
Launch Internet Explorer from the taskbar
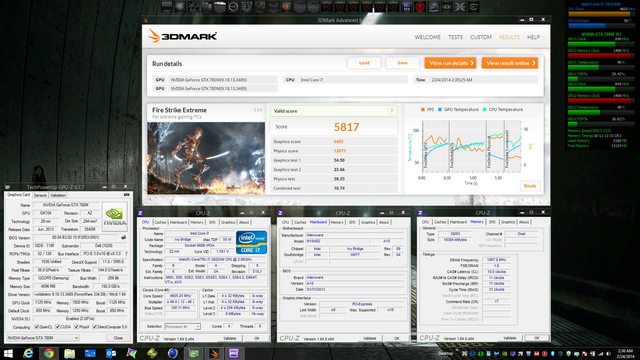click(x=28, y=353)
